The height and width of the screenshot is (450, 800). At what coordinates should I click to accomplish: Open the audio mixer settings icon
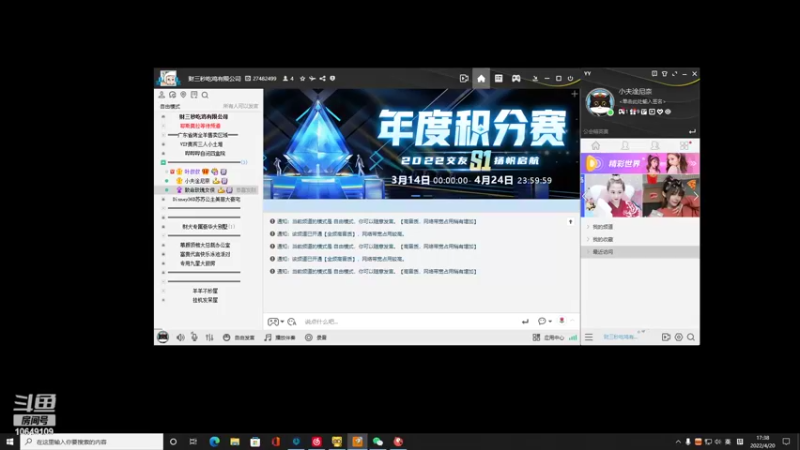[209, 337]
